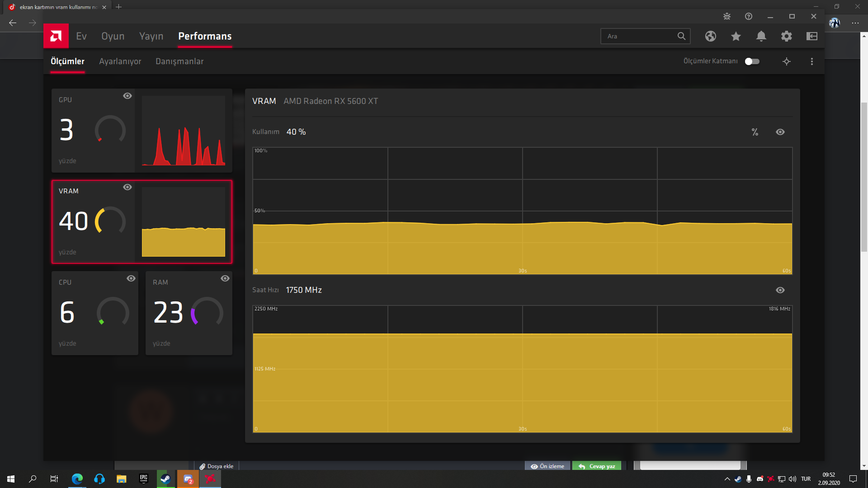
Task: Open notifications bell icon
Action: click(x=761, y=36)
